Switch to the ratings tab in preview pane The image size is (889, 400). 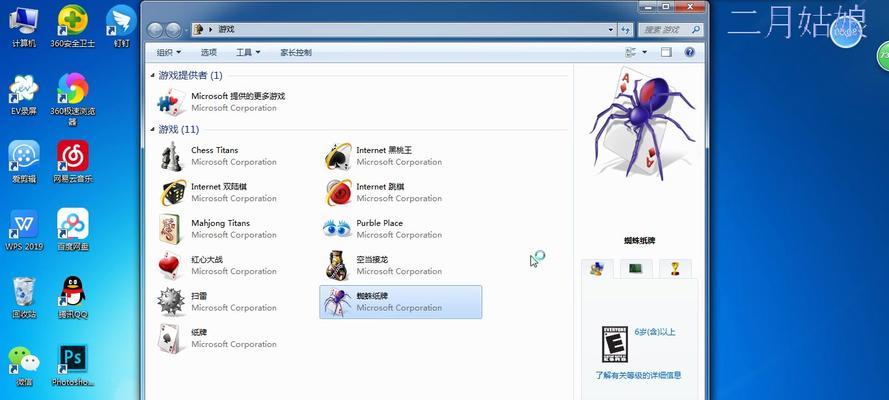[597, 269]
